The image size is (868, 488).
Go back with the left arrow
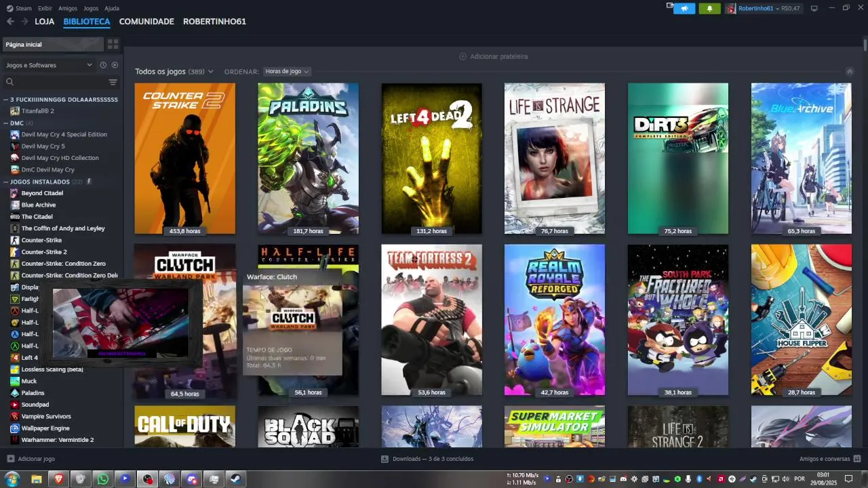point(10,22)
